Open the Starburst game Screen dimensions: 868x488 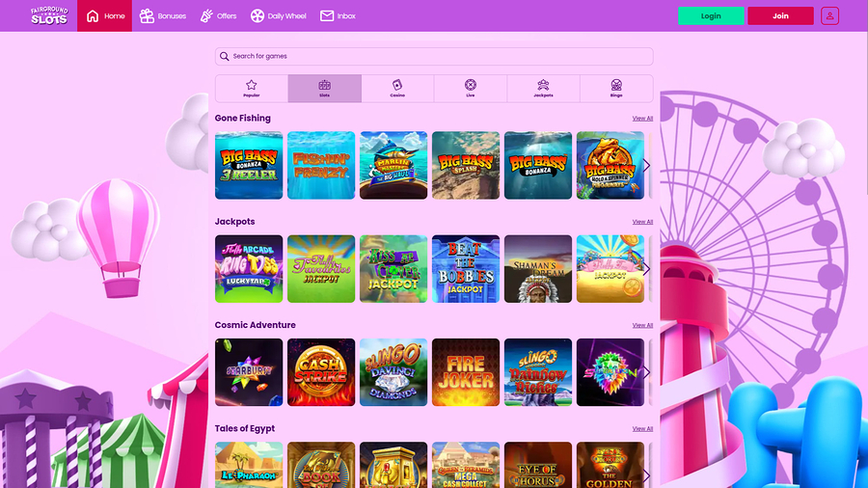249,372
